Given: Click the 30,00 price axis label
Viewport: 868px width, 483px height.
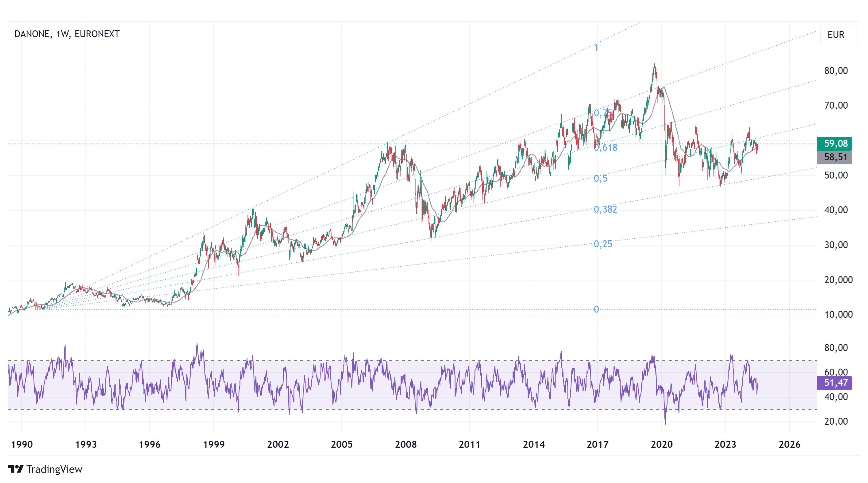Looking at the screenshot, I should [x=836, y=245].
